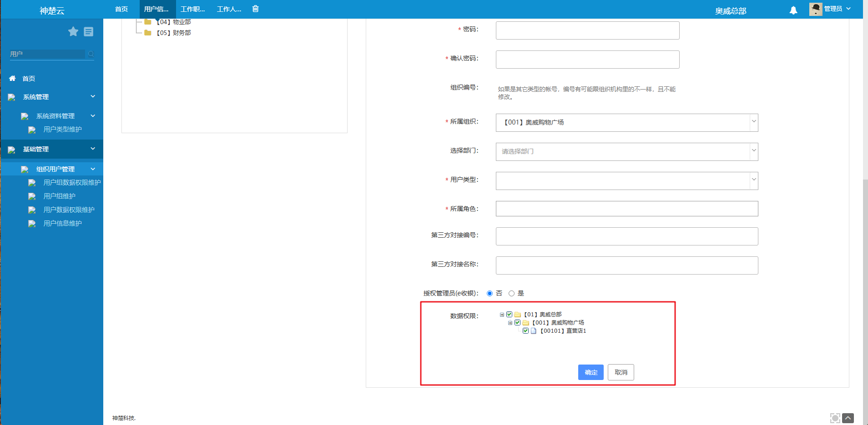868x425 pixels.
Task: Open 用户组维护 in sidebar
Action: coord(60,196)
